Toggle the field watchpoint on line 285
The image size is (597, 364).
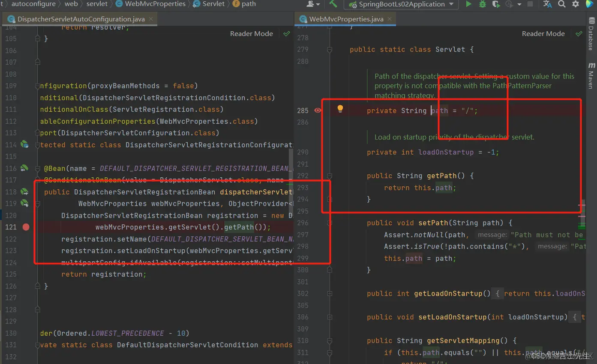pyautogui.click(x=318, y=110)
